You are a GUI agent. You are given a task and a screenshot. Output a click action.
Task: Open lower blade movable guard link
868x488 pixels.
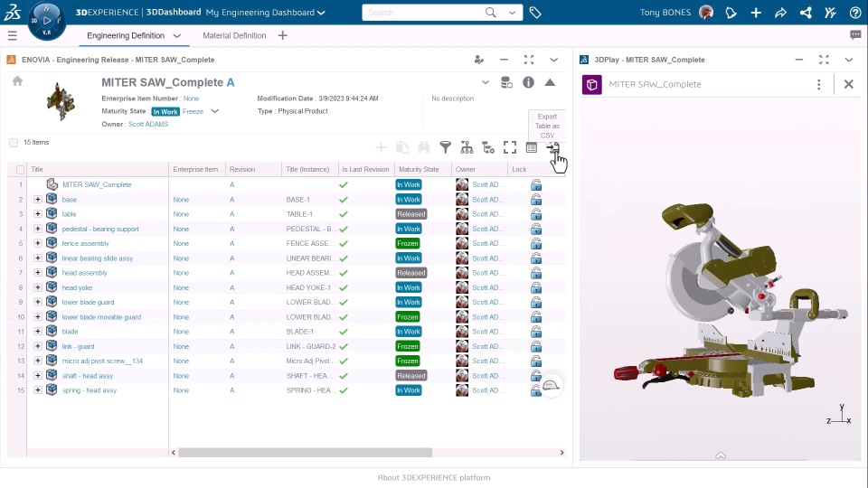tap(101, 317)
